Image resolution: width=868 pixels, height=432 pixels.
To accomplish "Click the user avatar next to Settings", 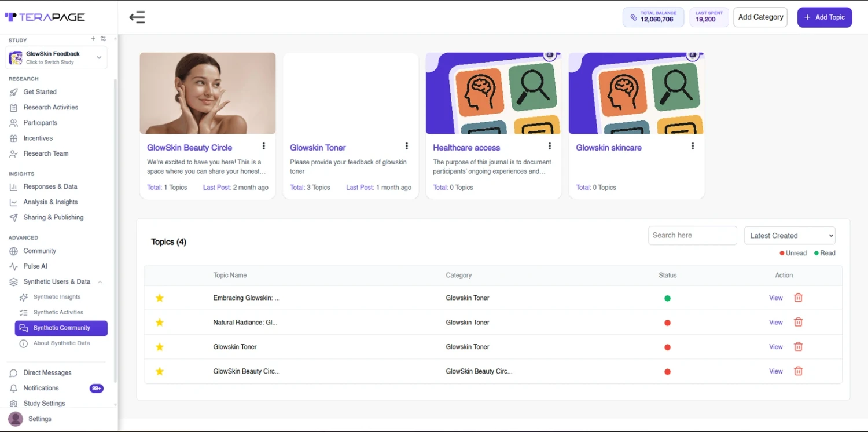I will click(16, 419).
